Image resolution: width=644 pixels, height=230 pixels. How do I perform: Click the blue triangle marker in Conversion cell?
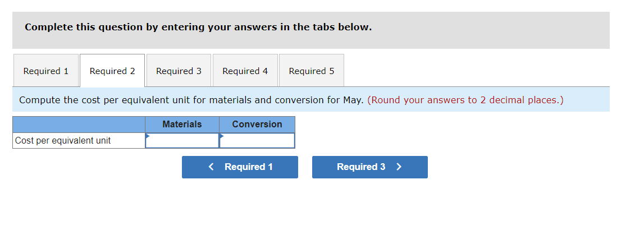tap(222, 136)
